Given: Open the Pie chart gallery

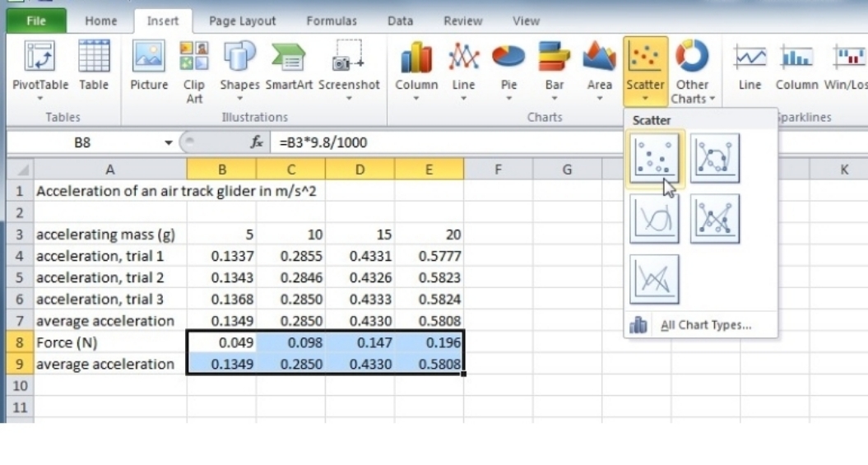Looking at the screenshot, I should [508, 71].
